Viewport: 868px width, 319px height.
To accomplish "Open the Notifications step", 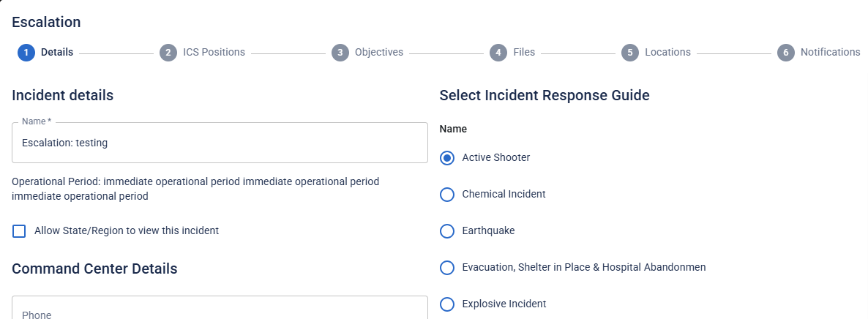I will pyautogui.click(x=830, y=53).
